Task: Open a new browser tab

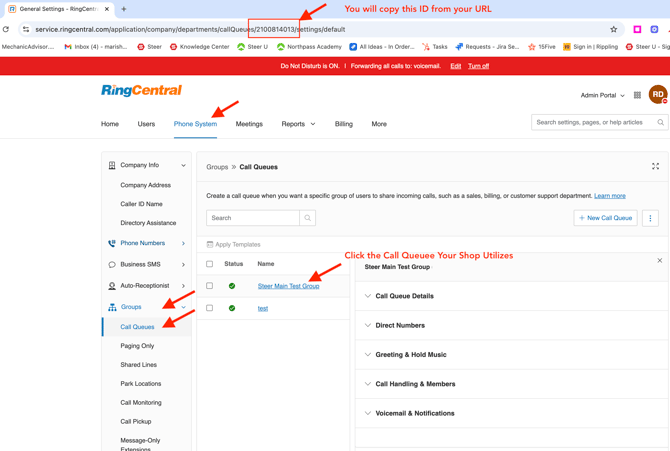Action: coord(124,9)
